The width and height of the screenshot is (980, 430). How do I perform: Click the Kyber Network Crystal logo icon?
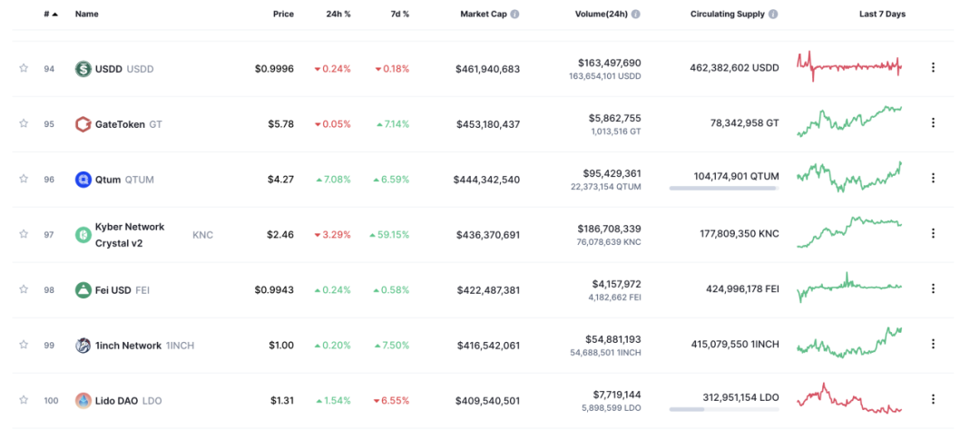point(83,234)
